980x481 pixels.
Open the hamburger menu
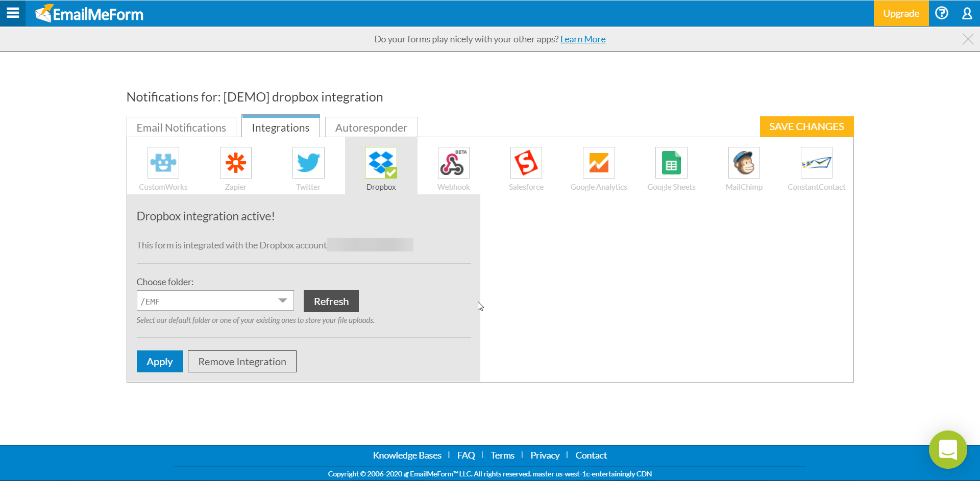coord(13,13)
